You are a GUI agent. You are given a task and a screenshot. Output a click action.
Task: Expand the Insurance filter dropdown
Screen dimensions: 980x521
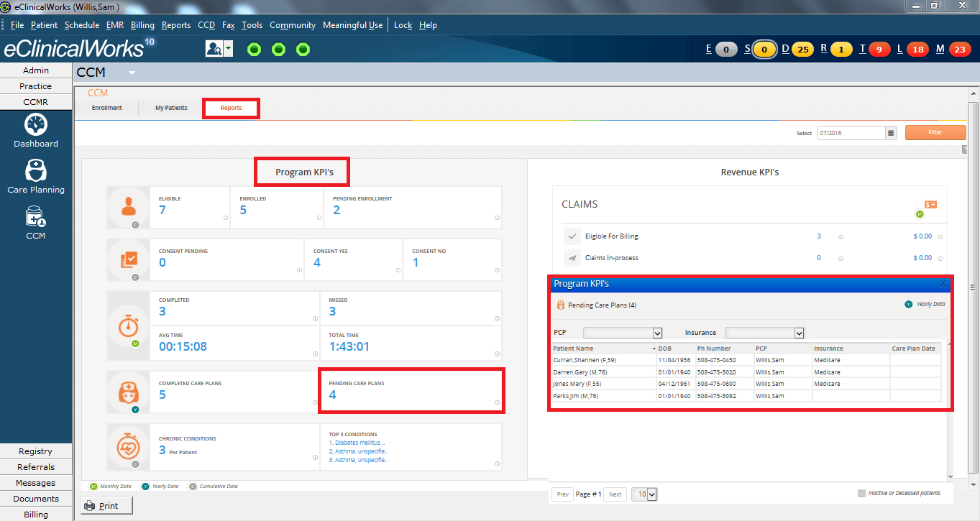coord(799,333)
